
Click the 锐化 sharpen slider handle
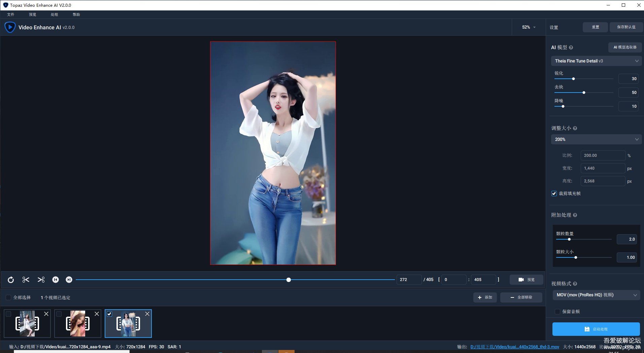(573, 78)
